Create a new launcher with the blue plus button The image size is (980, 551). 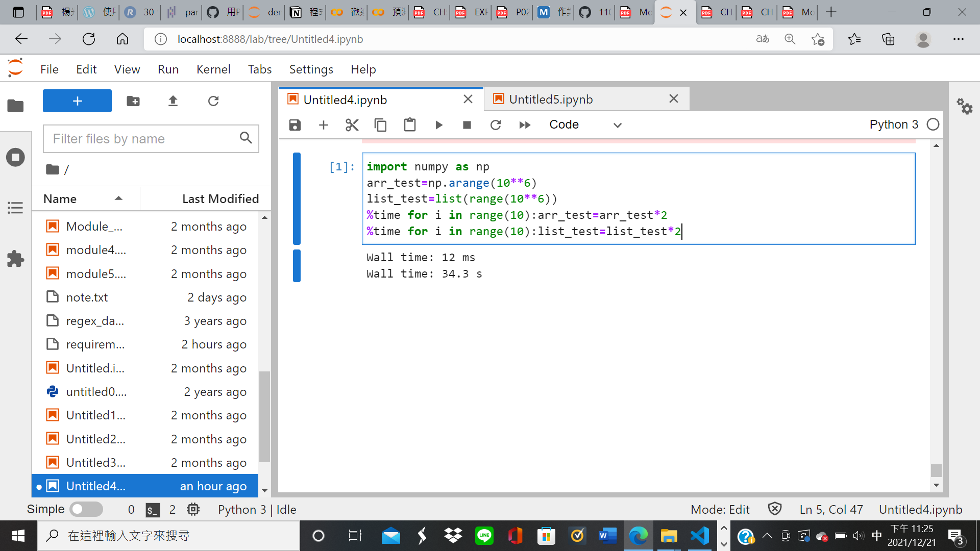pyautogui.click(x=77, y=101)
